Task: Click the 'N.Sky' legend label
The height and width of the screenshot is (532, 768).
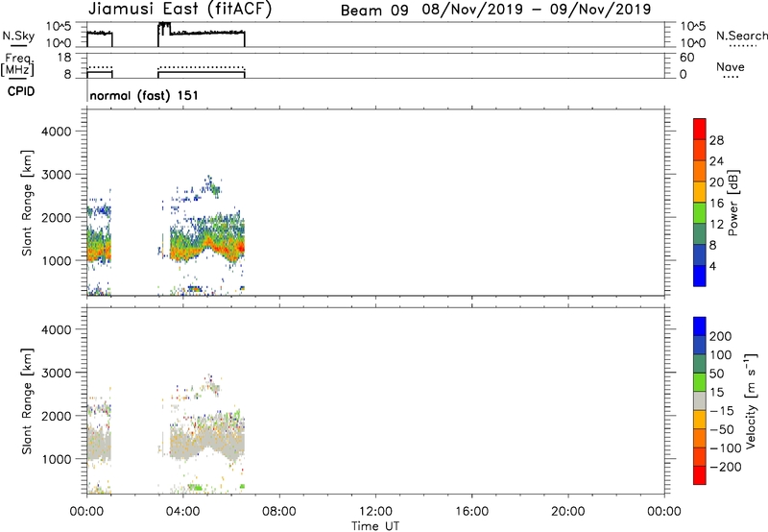Action: point(18,36)
